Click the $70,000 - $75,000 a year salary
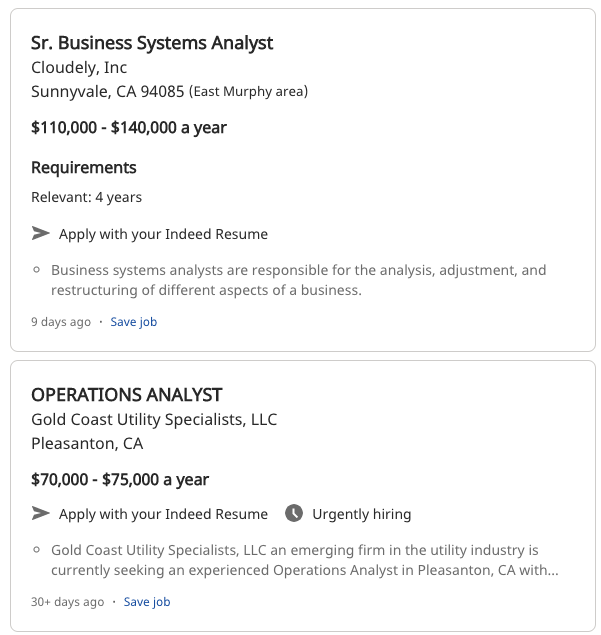 [120, 479]
